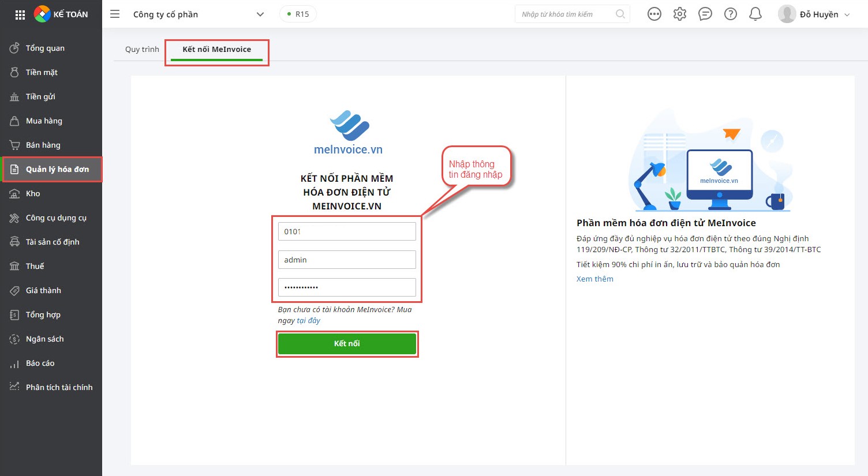Click the Giá thành tag icon

(x=14, y=291)
